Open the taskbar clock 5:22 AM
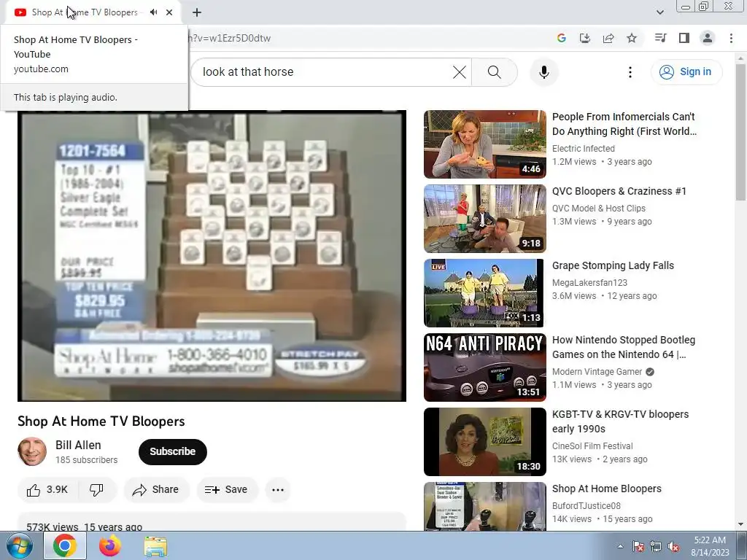The image size is (747, 560). (x=710, y=546)
